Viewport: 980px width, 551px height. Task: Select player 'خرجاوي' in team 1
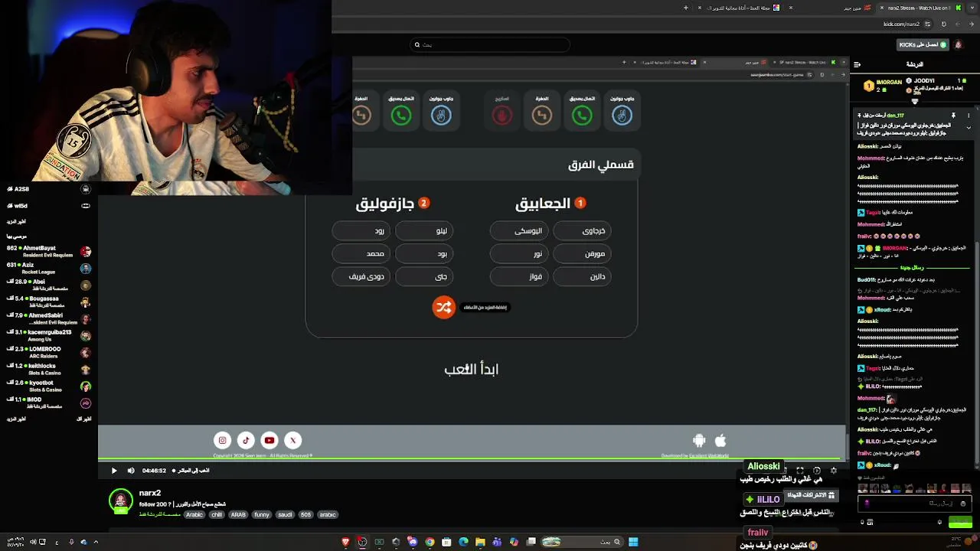[582, 230]
